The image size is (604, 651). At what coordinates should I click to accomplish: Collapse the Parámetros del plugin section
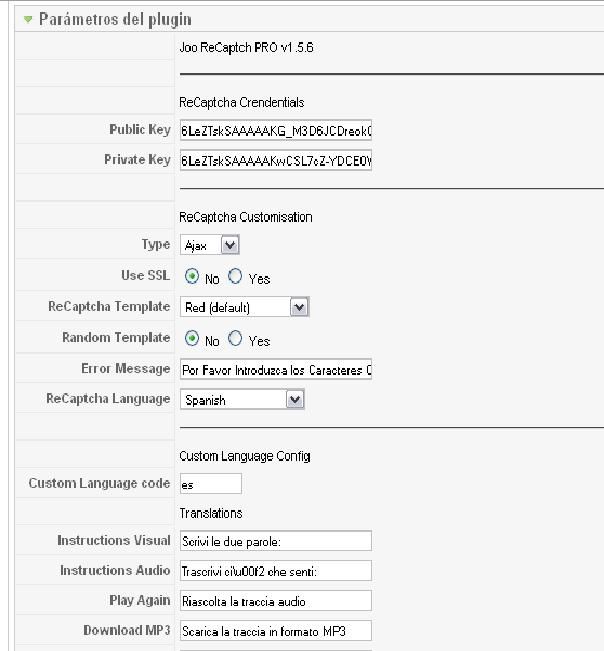point(28,19)
